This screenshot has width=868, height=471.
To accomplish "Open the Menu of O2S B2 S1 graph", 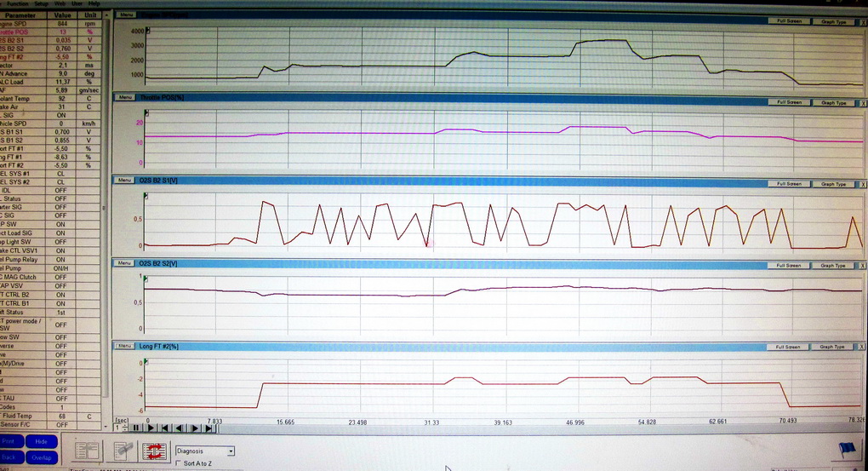I will point(124,180).
